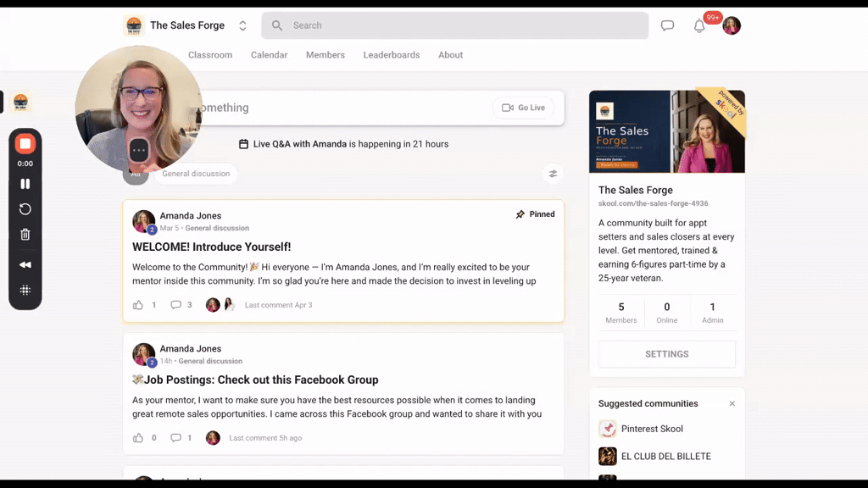The width and height of the screenshot is (868, 488).
Task: Click the 1 Admin count
Action: point(712,313)
